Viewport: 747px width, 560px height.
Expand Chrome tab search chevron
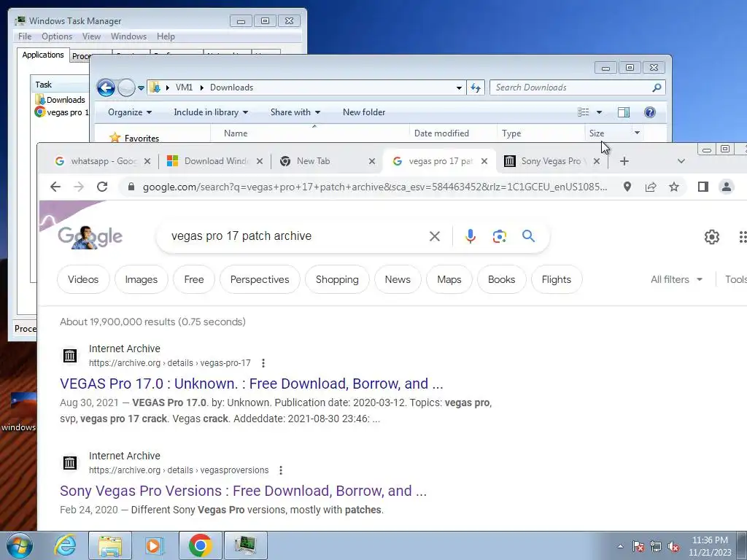681,161
